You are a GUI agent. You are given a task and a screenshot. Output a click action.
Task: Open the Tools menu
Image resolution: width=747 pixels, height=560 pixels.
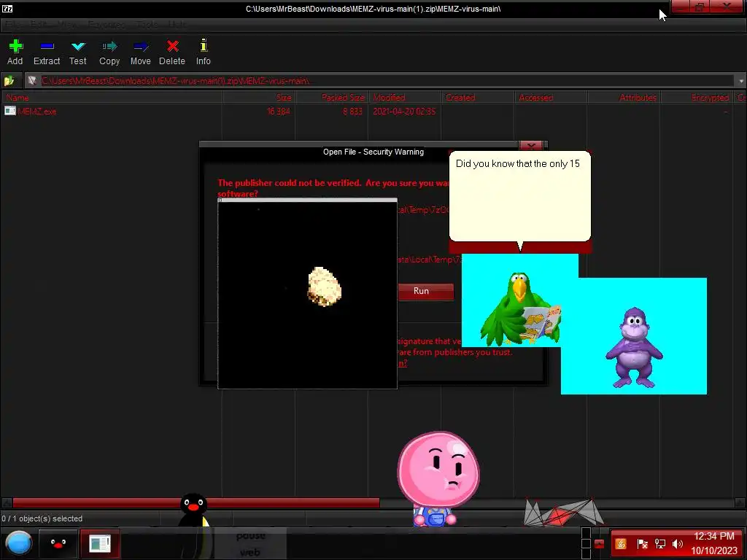(x=147, y=24)
